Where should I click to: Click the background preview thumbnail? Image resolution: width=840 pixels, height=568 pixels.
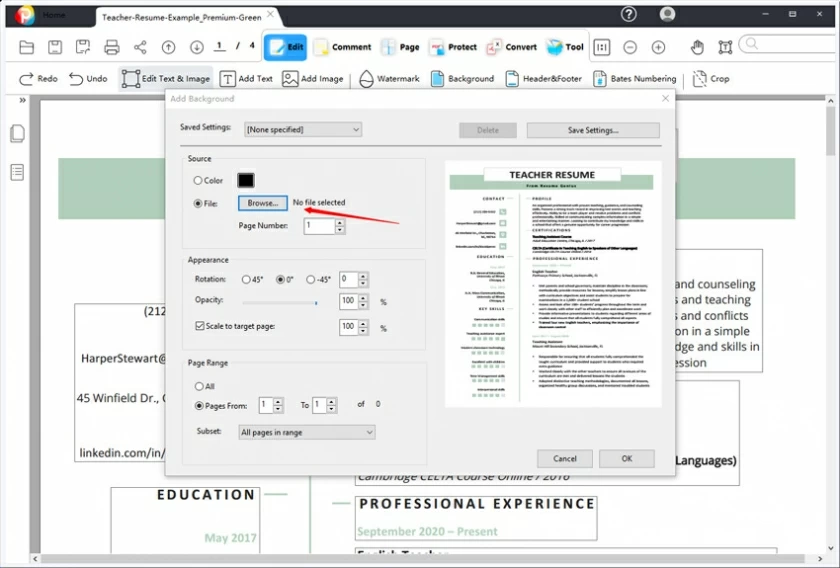point(553,284)
